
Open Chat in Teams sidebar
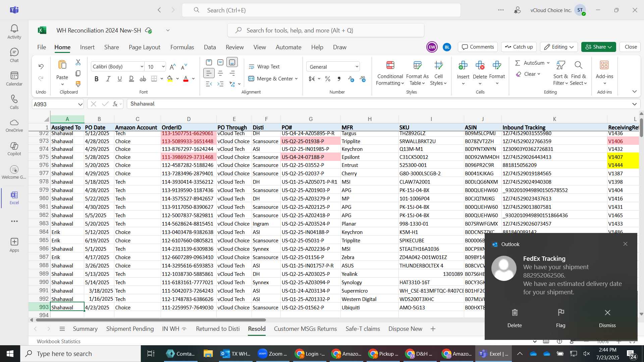tap(14, 55)
